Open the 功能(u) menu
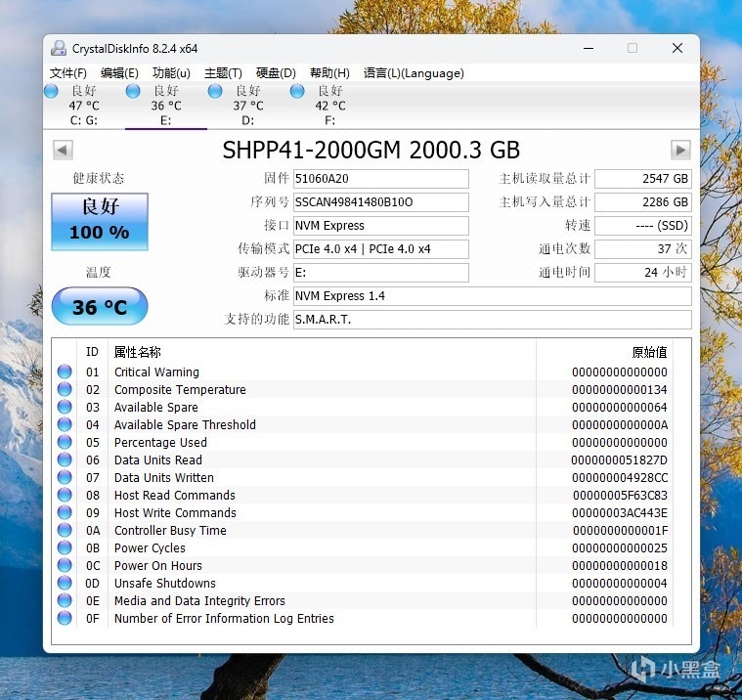Viewport: 742px width, 700px height. [x=171, y=73]
